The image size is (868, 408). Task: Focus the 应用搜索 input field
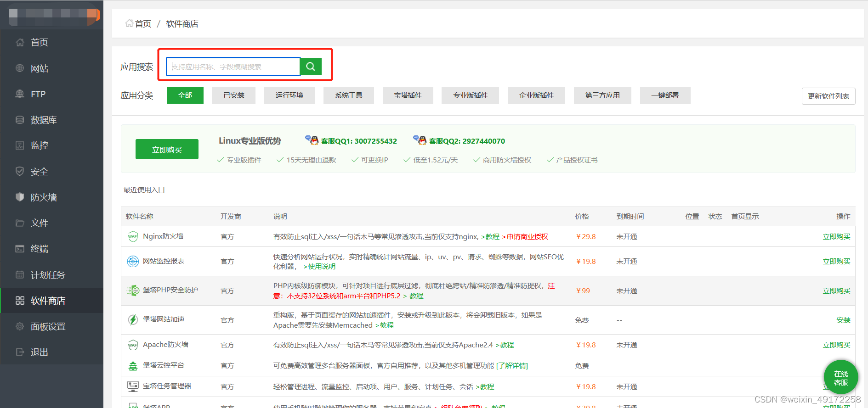point(233,67)
